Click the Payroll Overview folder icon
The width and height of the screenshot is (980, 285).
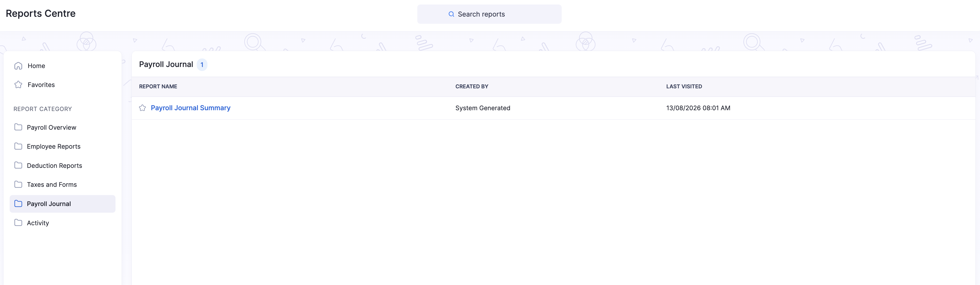pyautogui.click(x=18, y=127)
